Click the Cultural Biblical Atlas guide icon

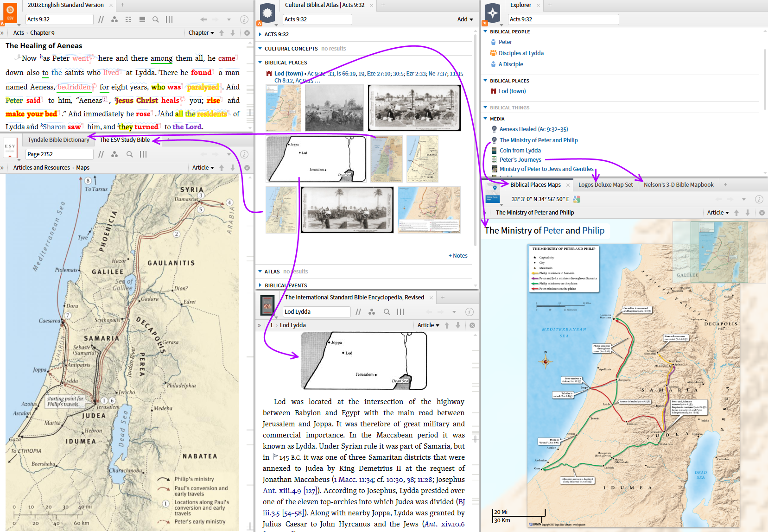point(267,13)
